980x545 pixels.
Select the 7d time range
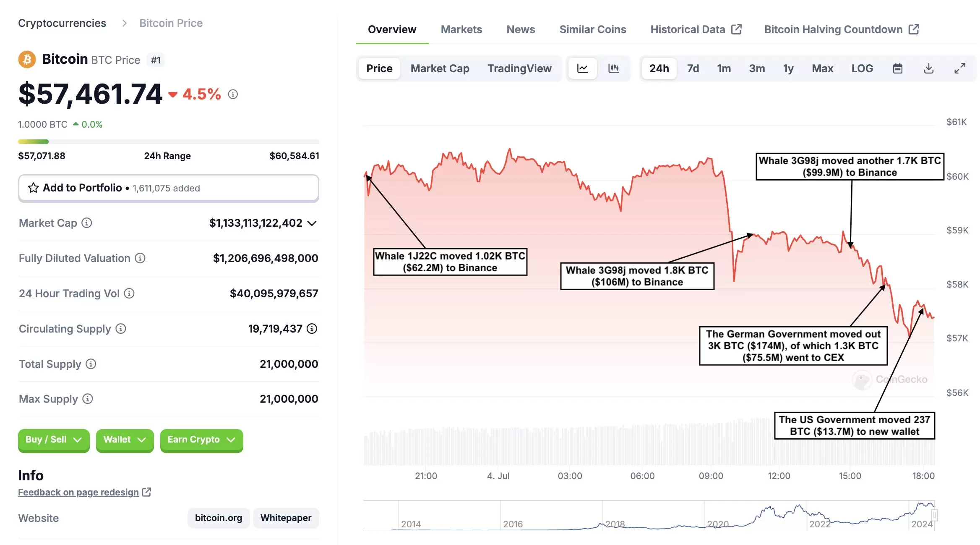tap(693, 68)
